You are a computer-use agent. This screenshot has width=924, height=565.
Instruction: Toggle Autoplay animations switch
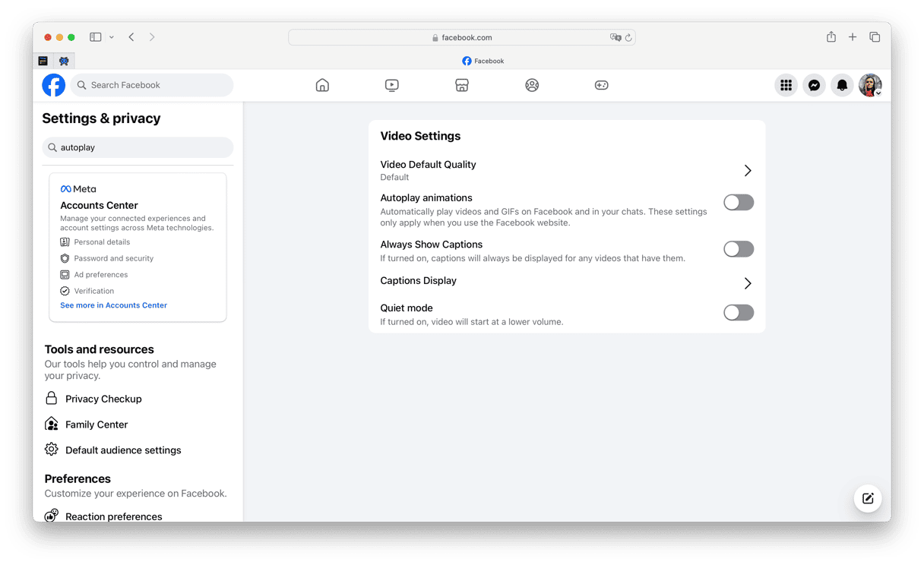pos(739,202)
